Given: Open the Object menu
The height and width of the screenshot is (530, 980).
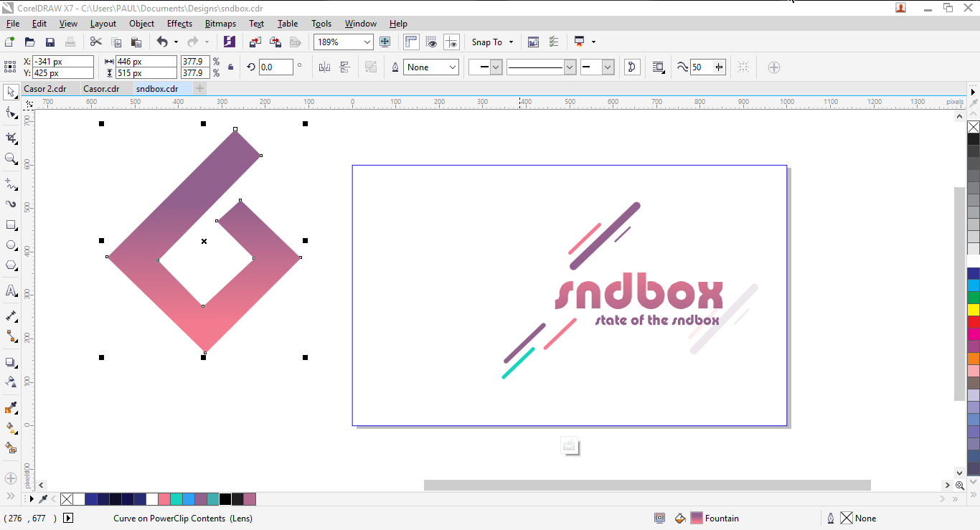Looking at the screenshot, I should [x=141, y=24].
